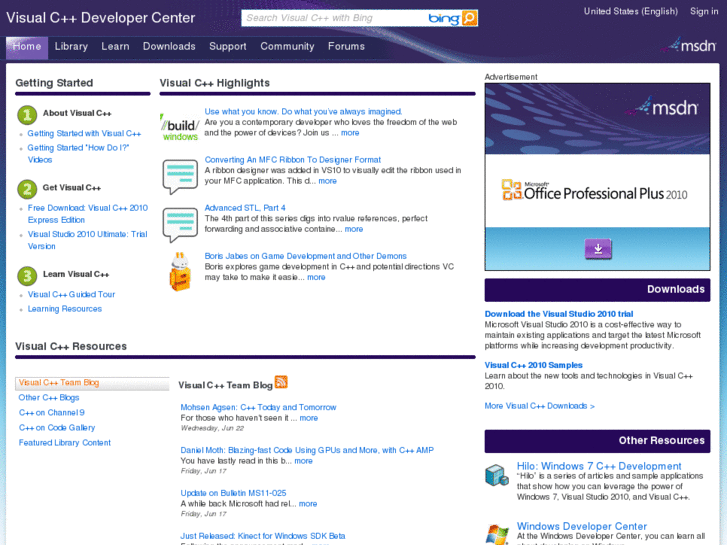727x545 pixels.
Task: Click 'more' after 'A while back Microsoft had rel...'
Action: [308, 504]
